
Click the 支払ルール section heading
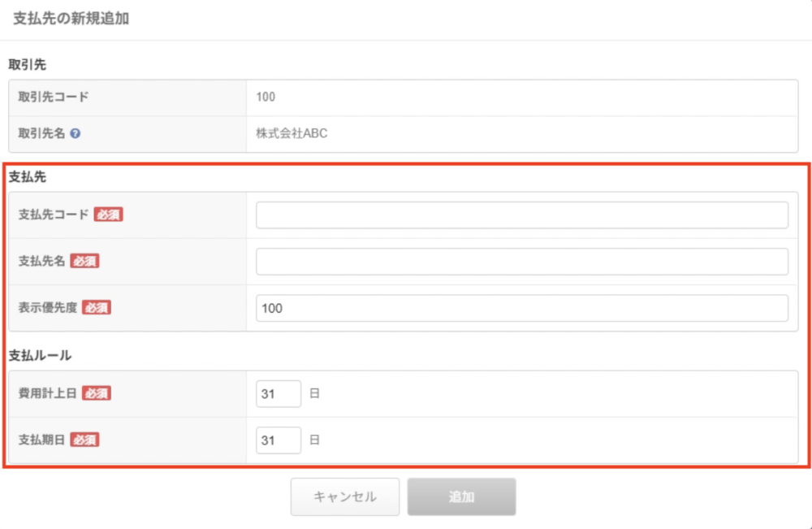point(41,355)
